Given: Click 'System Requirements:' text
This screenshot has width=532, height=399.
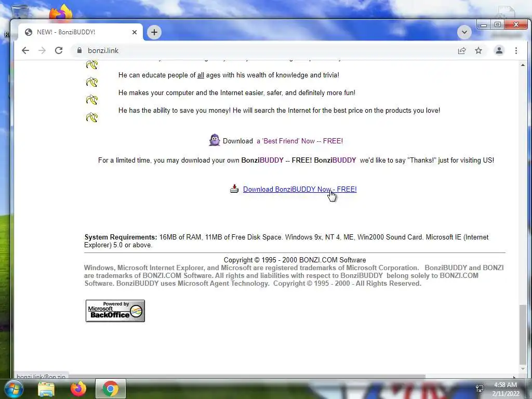Looking at the screenshot, I should coord(121,237).
